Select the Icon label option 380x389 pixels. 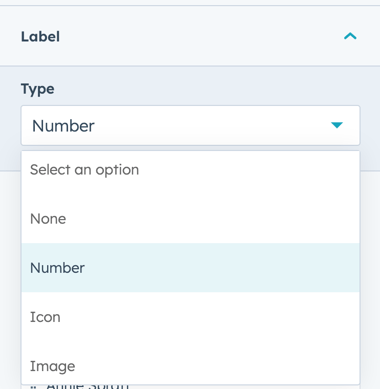[190, 317]
